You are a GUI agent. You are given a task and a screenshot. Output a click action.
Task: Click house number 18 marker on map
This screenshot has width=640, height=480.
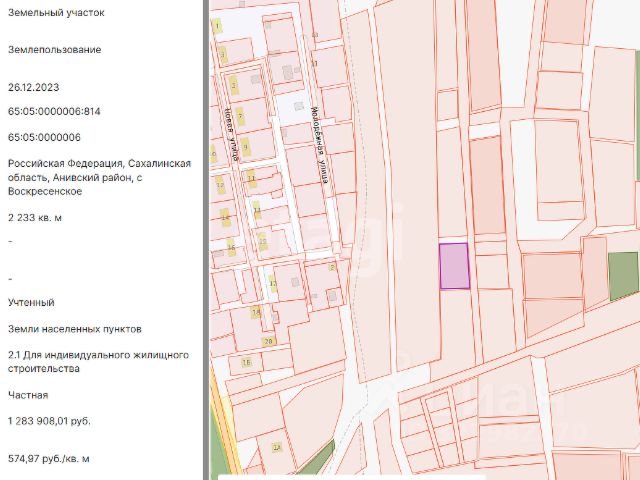point(256,312)
